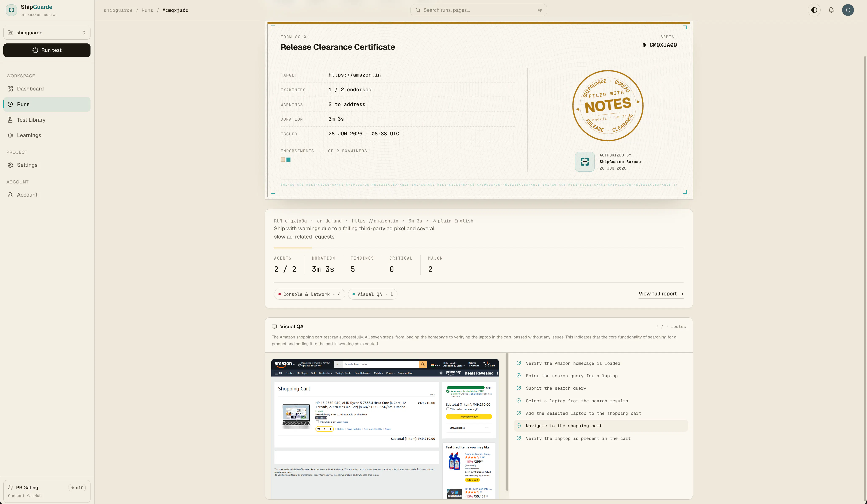Select step Enter the search query for a laptop
This screenshot has height=504, width=867.
(601, 376)
